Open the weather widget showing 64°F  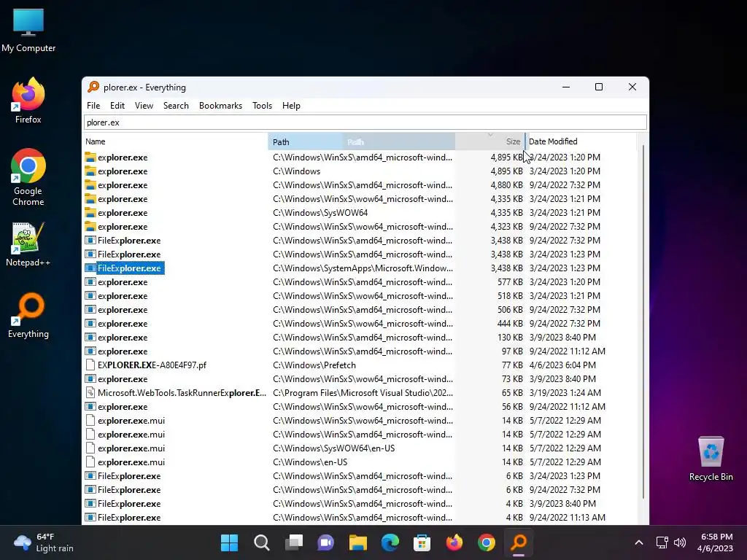coord(44,542)
